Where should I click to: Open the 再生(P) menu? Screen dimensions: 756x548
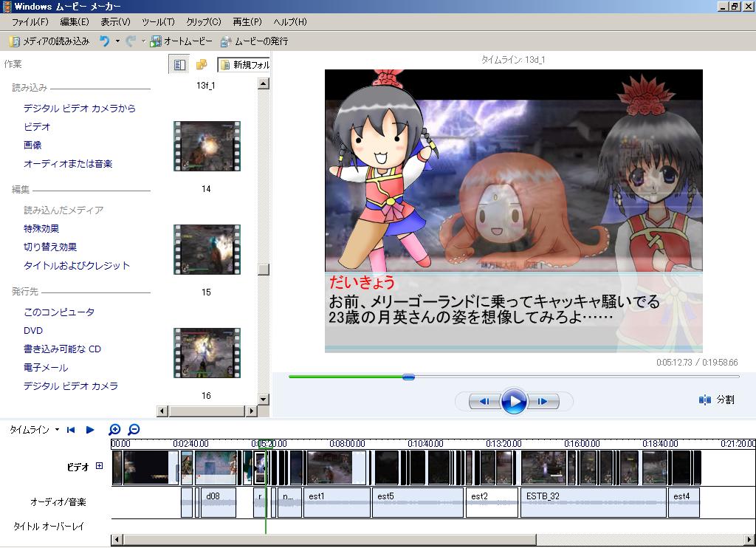tap(247, 22)
